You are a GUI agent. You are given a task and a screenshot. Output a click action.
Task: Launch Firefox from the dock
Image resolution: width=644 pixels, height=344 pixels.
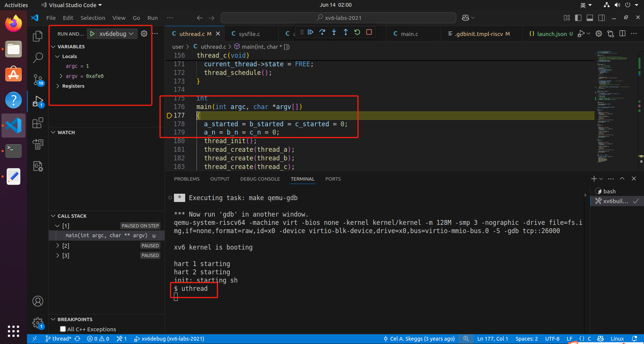(x=13, y=23)
